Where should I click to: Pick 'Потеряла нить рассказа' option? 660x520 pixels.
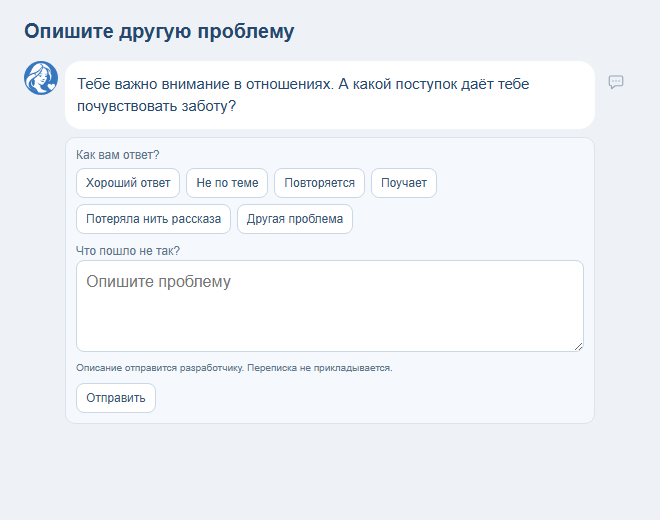pos(153,219)
